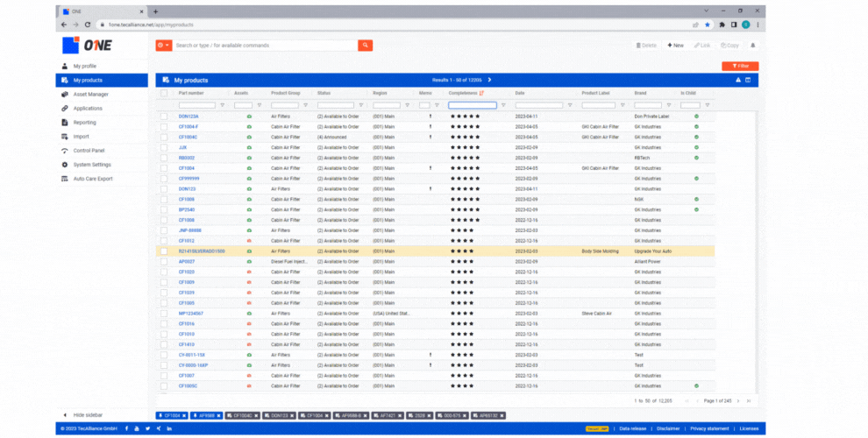Toggle the select-all checkbox in table header
The height and width of the screenshot is (438, 868).
click(164, 92)
